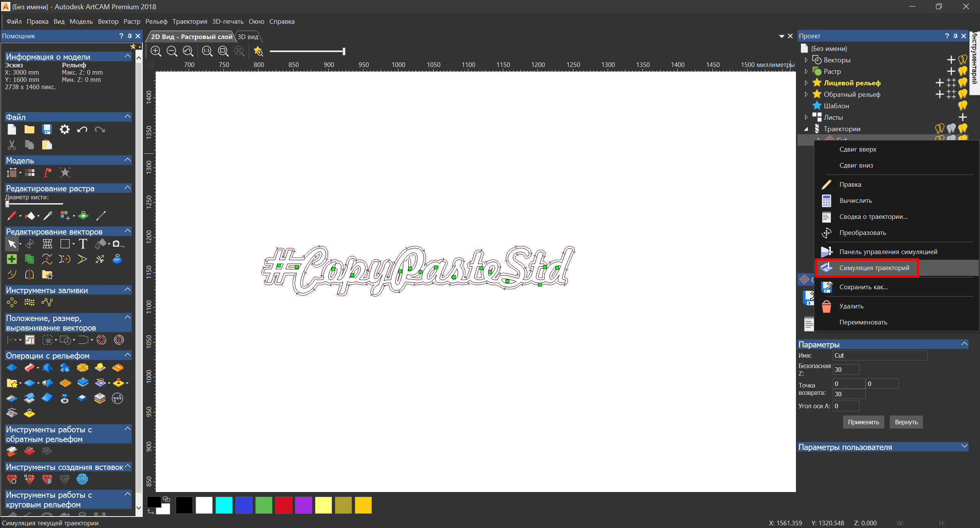
Task: Click the Имя input field containing Cut
Action: click(880, 355)
